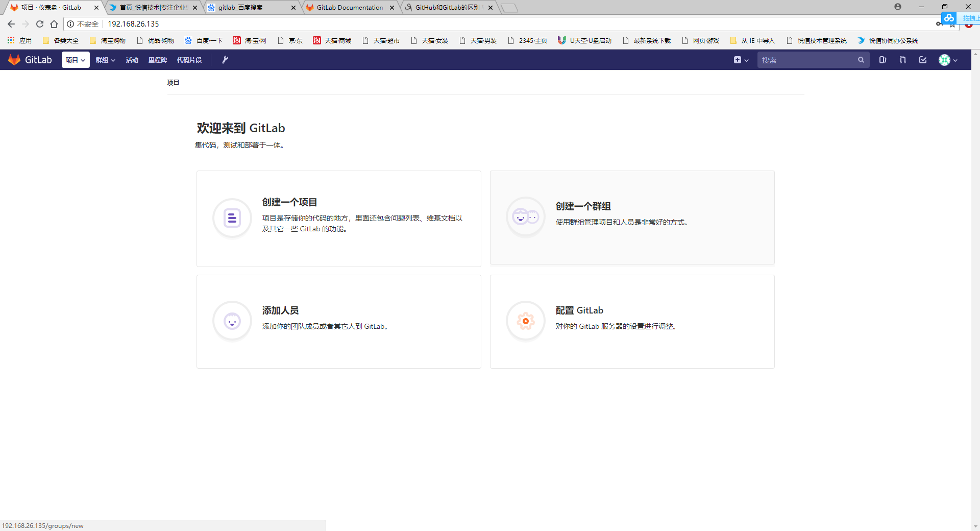Click the 项目 breadcrumb text

173,82
